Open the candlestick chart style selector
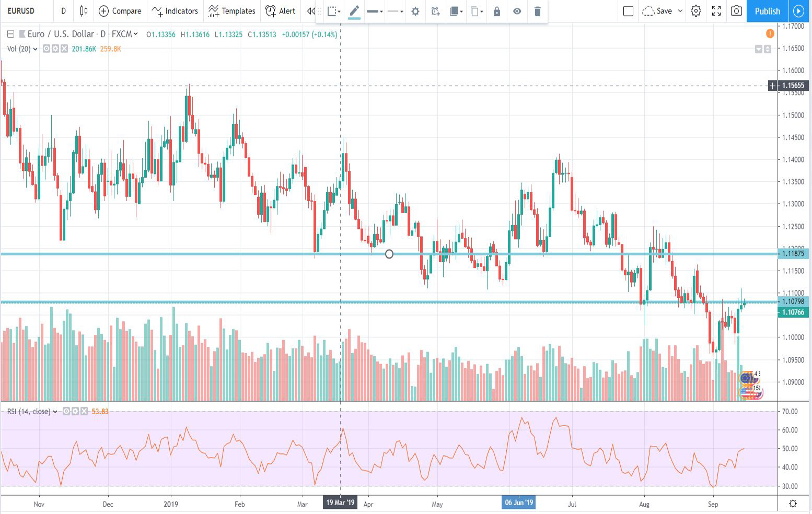The image size is (812, 514). (84, 11)
